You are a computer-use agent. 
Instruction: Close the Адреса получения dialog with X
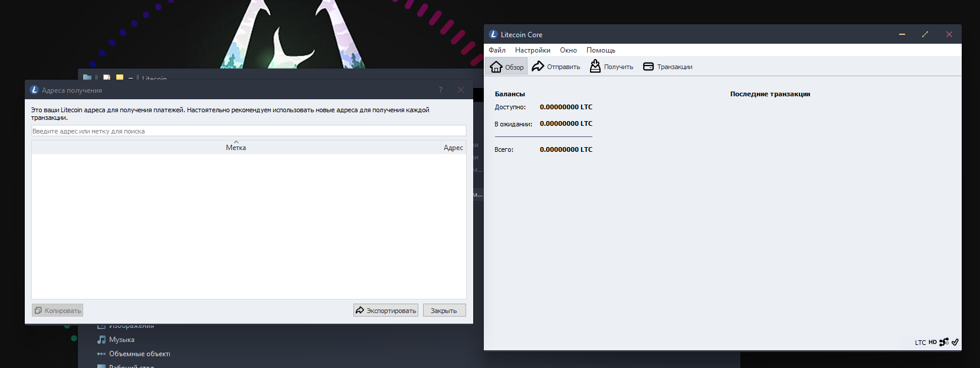(461, 90)
